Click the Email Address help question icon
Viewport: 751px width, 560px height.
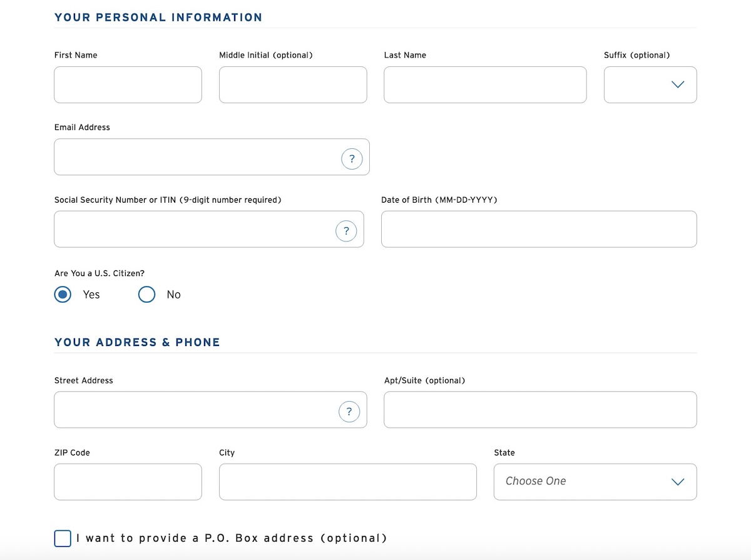[352, 159]
